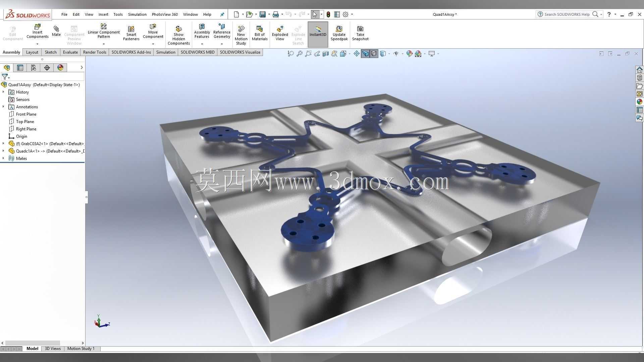Viewport: 644px width, 362px height.
Task: Open the DisplayManager color ball tab
Action: [60, 68]
